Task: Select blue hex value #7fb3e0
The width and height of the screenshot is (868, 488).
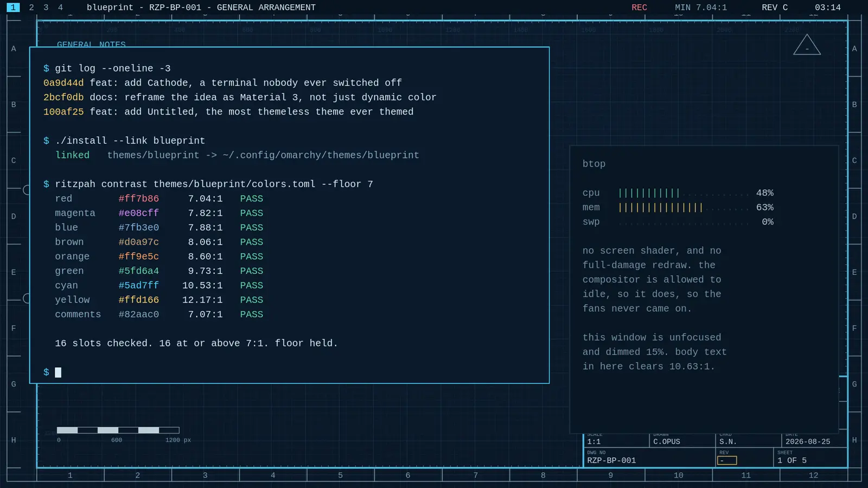Action: 139,228
